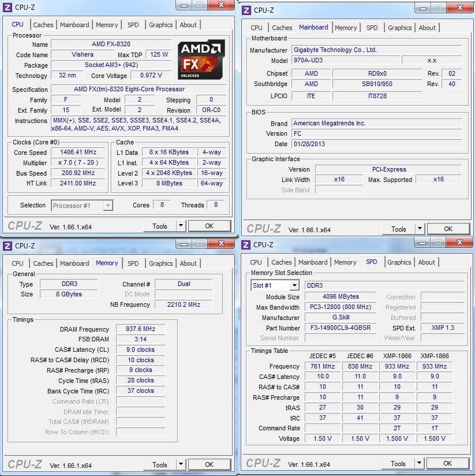Select CPU tab in the Mainboard window
Screen dimensions: 475x476
pos(256,28)
